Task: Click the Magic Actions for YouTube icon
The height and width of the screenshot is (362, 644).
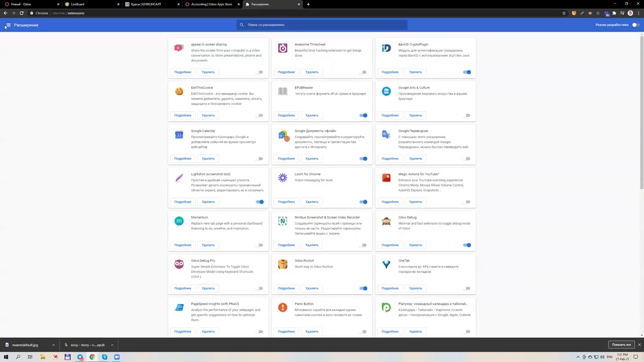Action: point(386,177)
